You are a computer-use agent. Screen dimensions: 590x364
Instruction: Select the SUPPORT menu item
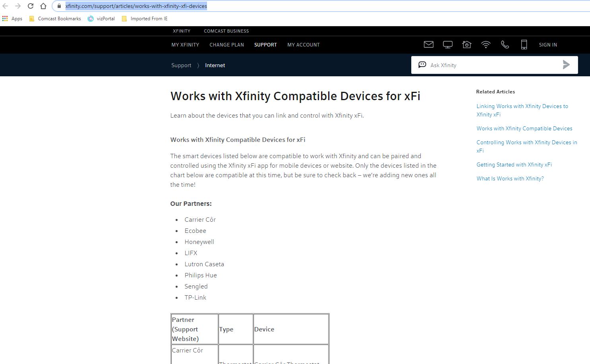point(265,45)
